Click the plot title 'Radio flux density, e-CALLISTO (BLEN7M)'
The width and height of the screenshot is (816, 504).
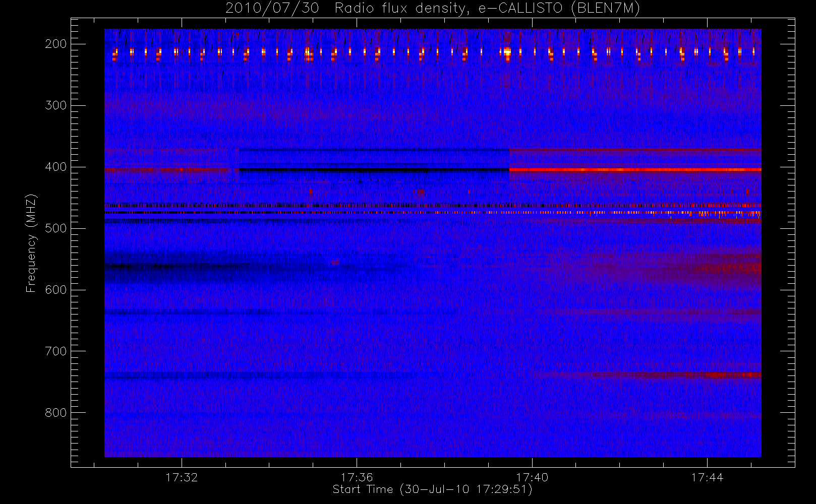487,9
